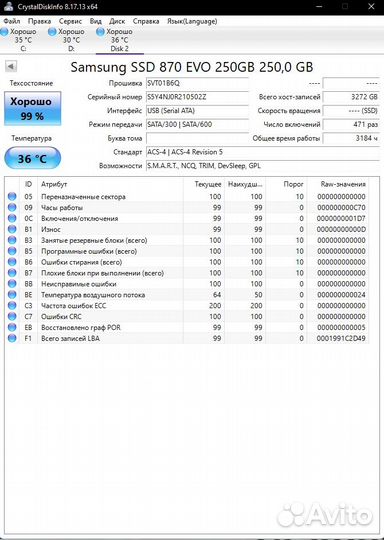
Task: Open the Справка menu
Action: coord(146,21)
